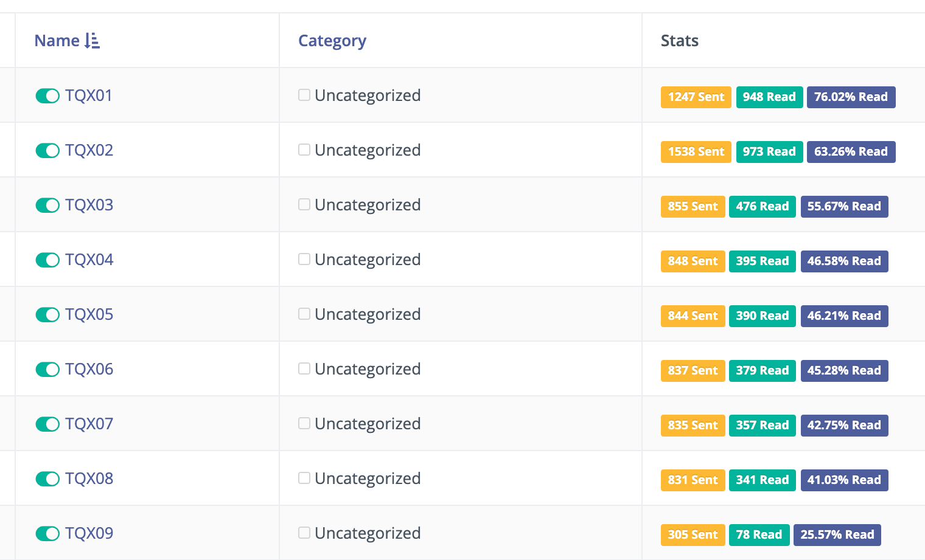This screenshot has height=560, width=925.
Task: Sort the table by the Name column
Action: 57,41
